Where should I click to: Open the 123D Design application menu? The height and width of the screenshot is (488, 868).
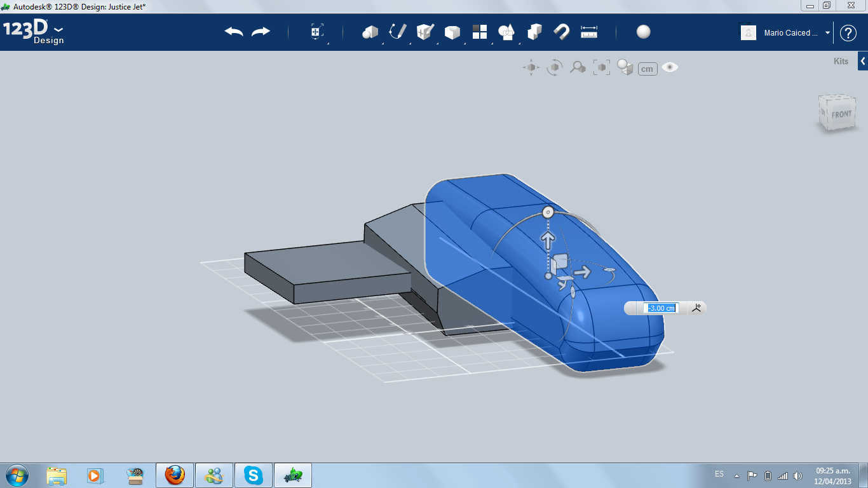[x=34, y=32]
